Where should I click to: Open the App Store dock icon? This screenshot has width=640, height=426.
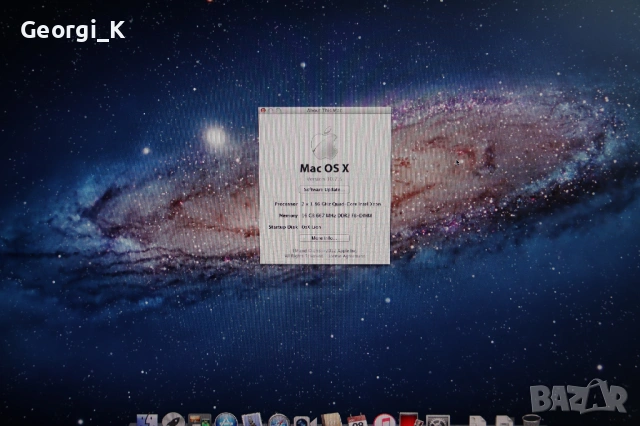[226, 420]
